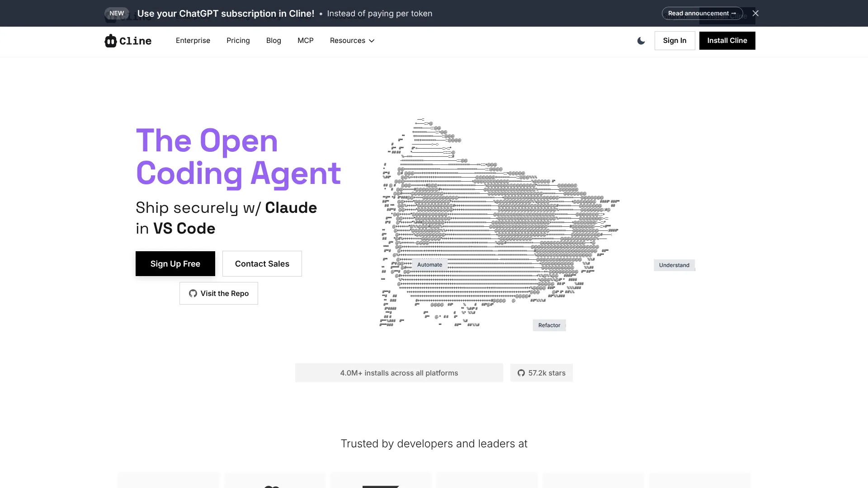This screenshot has height=488, width=868.
Task: Click the Use your ChatGPT subscription banner text
Action: click(226, 14)
